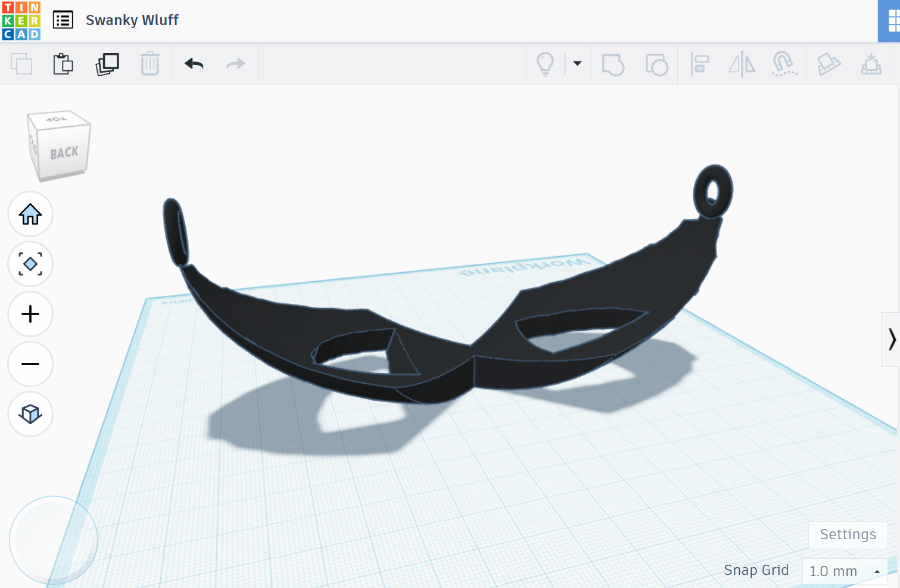Open the grid Settings button
Viewport: 900px width, 588px height.
(848, 534)
